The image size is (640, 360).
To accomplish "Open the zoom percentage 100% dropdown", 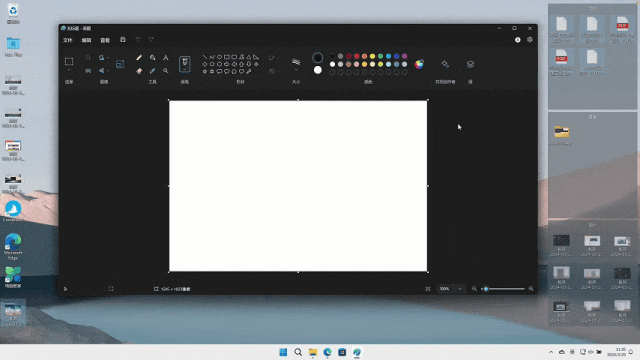I will 450,289.
